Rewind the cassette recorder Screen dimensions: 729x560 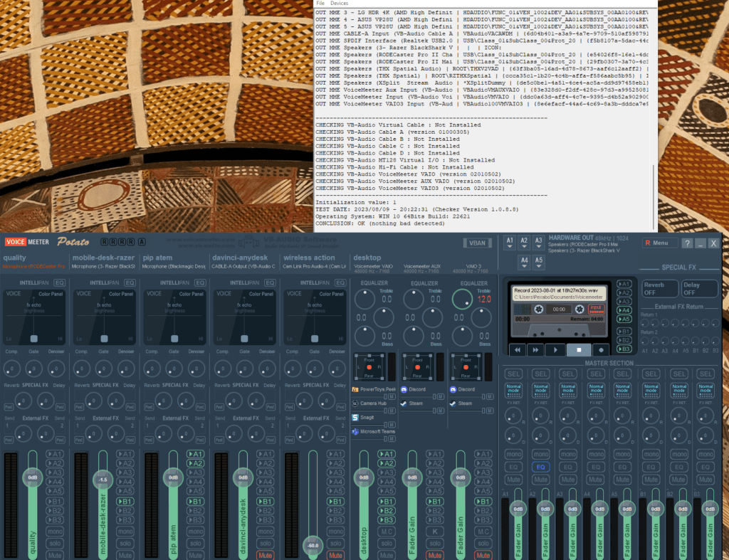pyautogui.click(x=518, y=350)
